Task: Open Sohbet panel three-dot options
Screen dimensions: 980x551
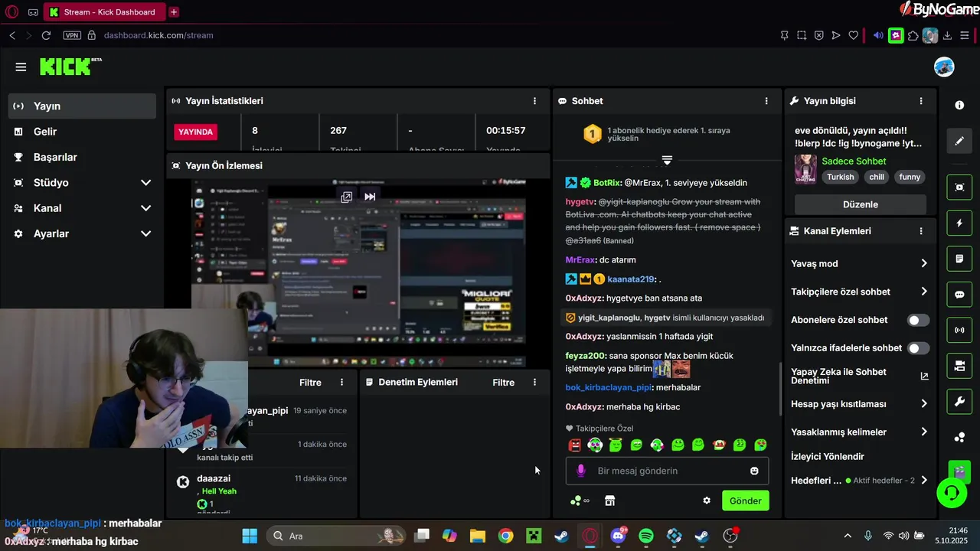Action: tap(766, 101)
